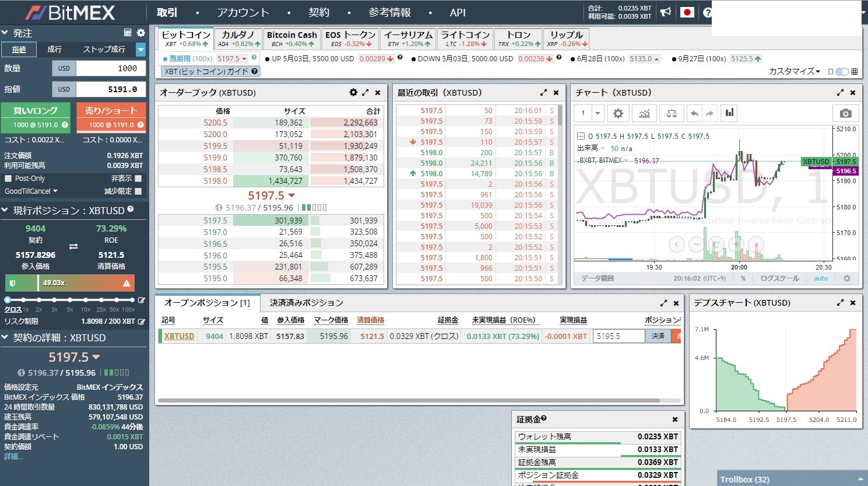Toggle the layout switch beside カスタマイズ

[842, 71]
